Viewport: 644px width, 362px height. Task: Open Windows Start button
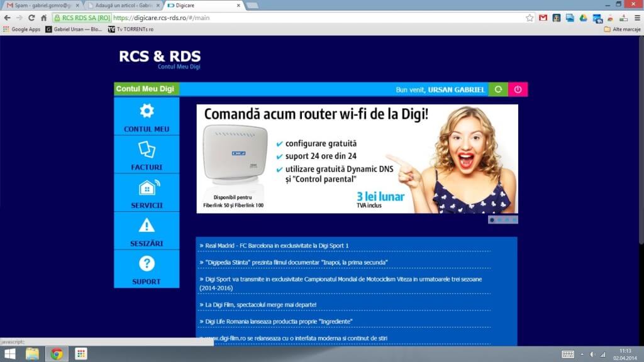[9, 354]
